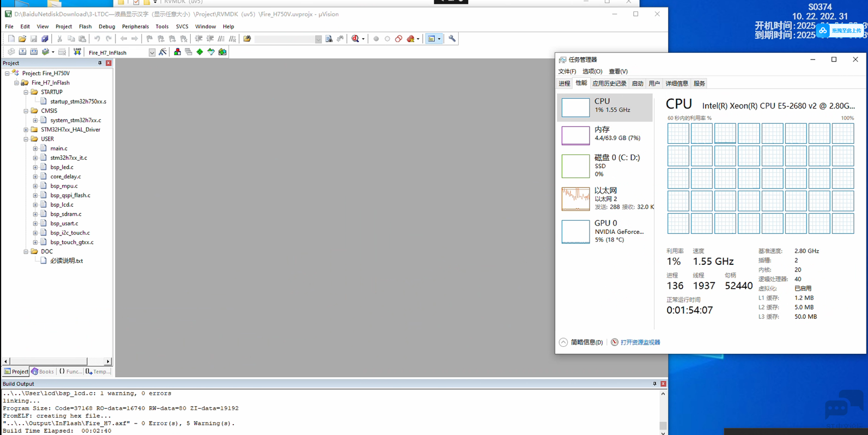
Task: Click the Indent selection icon
Action: (x=198, y=39)
